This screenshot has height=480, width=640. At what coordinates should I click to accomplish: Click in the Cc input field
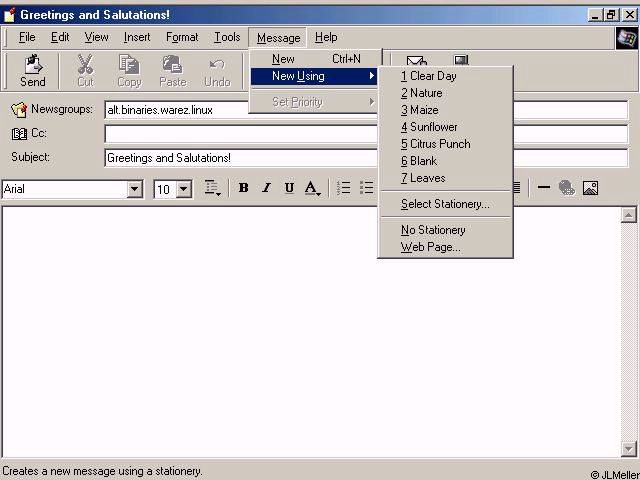click(x=366, y=134)
